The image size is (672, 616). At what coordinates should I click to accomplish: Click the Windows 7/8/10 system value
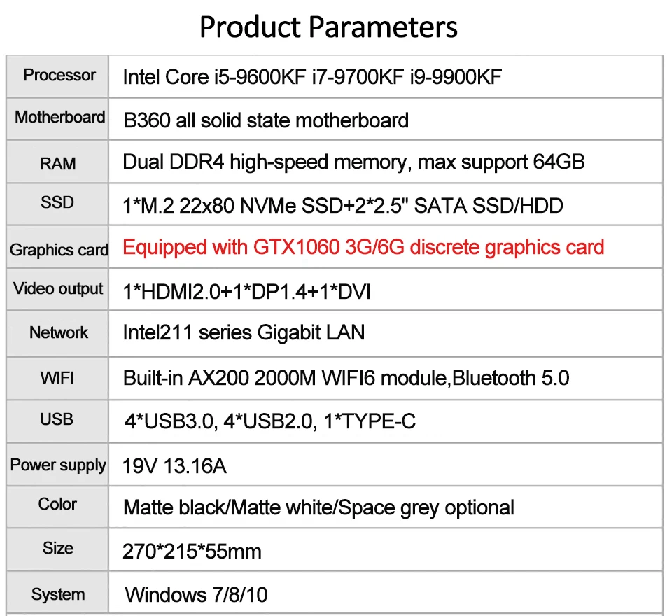point(196,595)
